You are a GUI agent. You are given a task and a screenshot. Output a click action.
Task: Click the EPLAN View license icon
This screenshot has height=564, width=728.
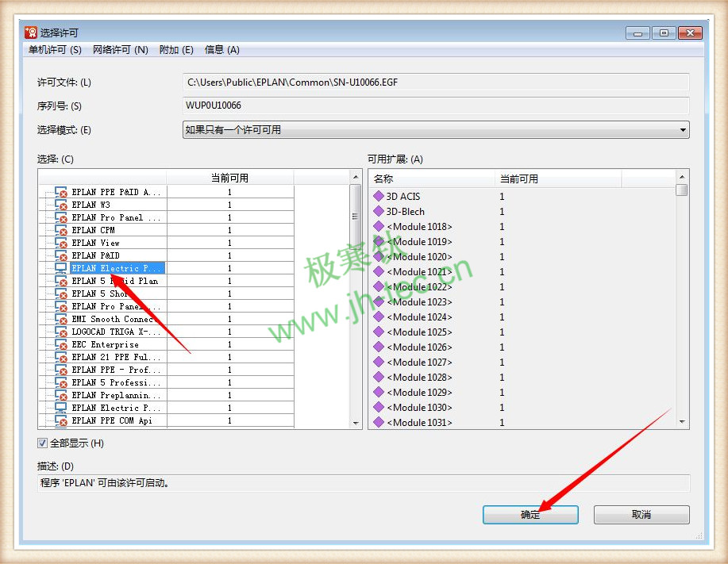[x=61, y=243]
